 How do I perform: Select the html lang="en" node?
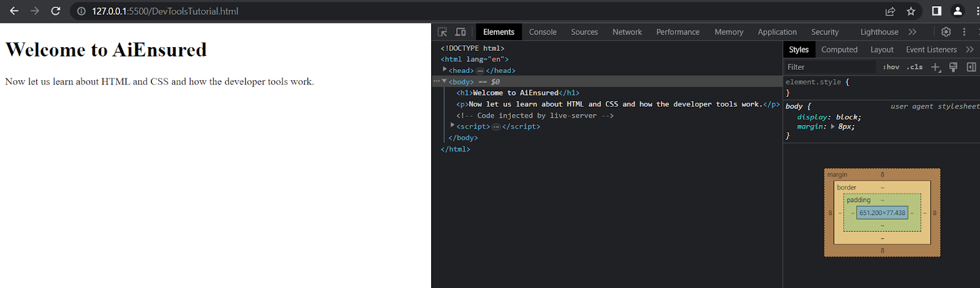(475, 59)
